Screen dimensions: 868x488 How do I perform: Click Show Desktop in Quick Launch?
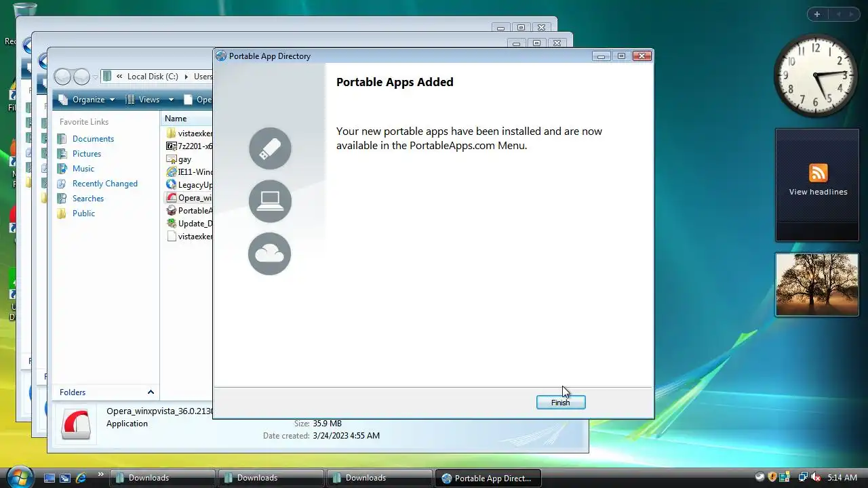50,478
